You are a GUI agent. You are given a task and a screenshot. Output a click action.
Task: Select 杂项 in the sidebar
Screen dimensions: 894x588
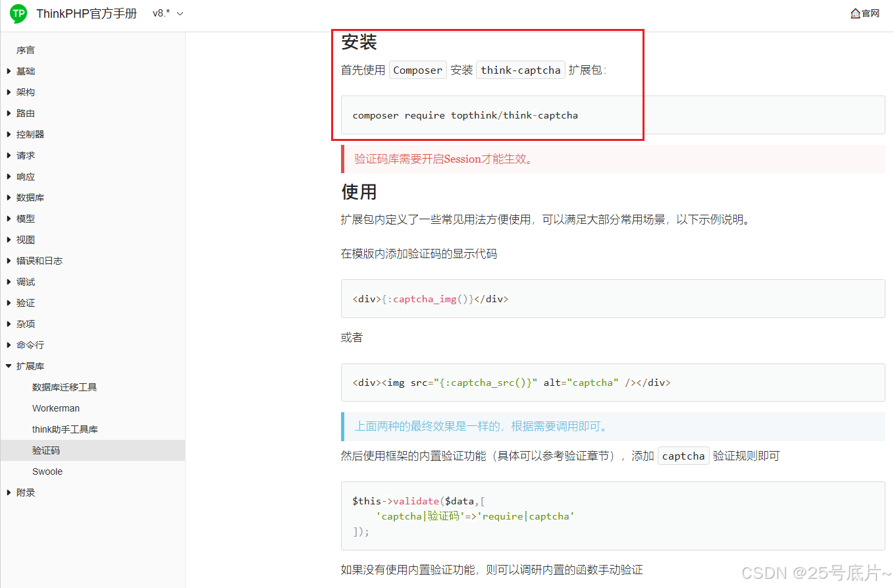pos(26,324)
